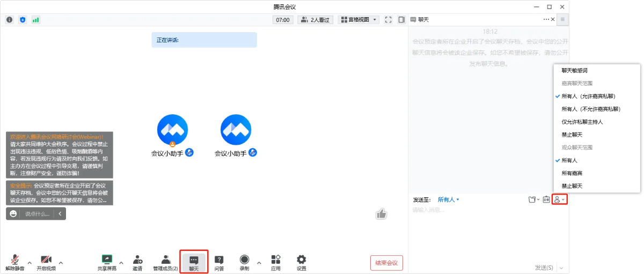
Task: Click the 欢迎进入腾讯会议 welcome notice
Action: [x=60, y=155]
